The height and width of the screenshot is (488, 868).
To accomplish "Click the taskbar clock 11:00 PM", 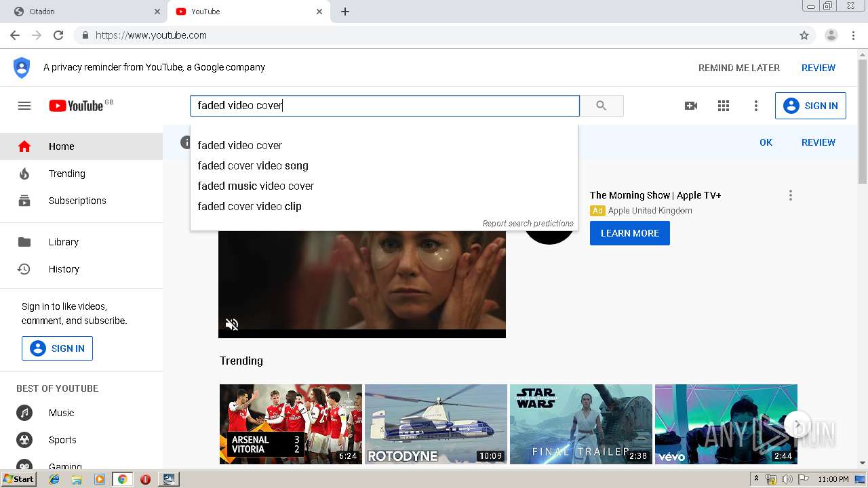I will (833, 479).
